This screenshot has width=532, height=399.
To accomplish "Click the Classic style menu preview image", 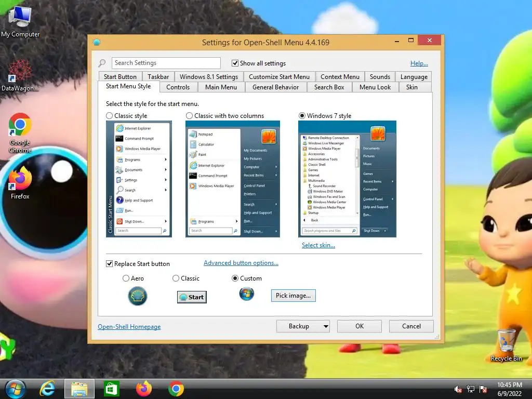I will pos(139,179).
